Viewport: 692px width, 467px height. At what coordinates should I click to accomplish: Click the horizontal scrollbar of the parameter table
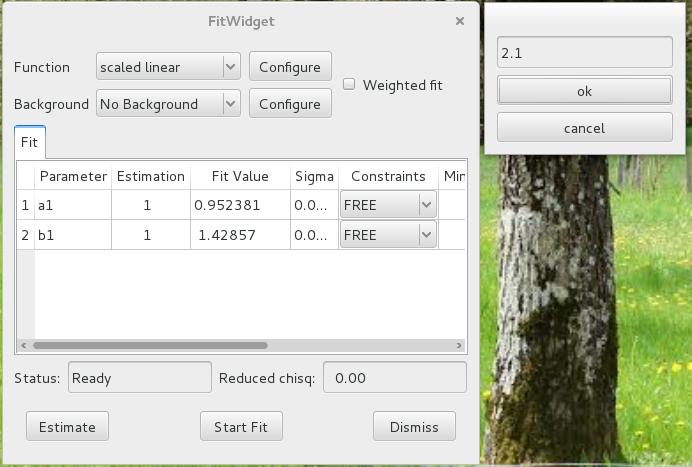click(150, 345)
